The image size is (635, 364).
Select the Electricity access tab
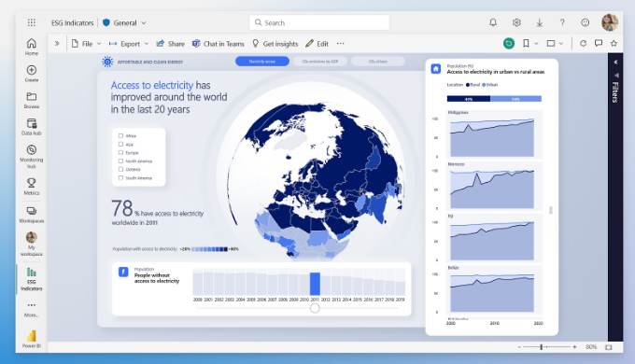262,62
